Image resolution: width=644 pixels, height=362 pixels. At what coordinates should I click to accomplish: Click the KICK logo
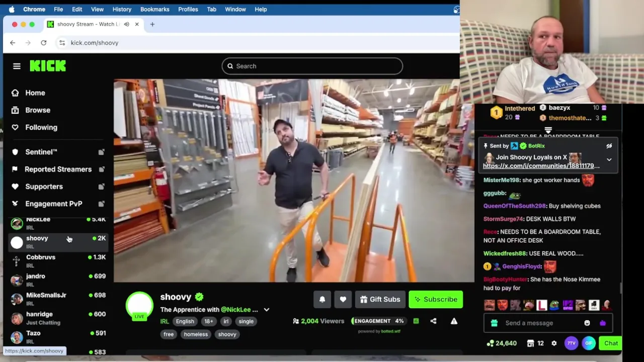[48, 66]
